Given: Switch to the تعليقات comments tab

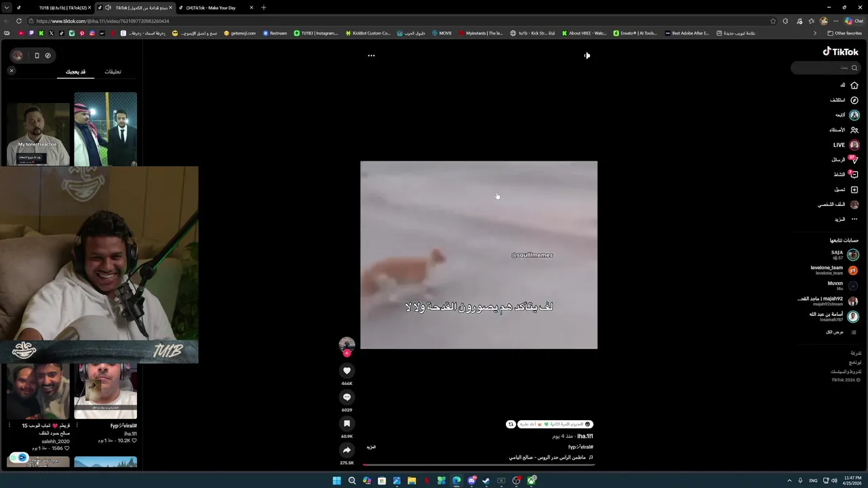Looking at the screenshot, I should [x=113, y=72].
